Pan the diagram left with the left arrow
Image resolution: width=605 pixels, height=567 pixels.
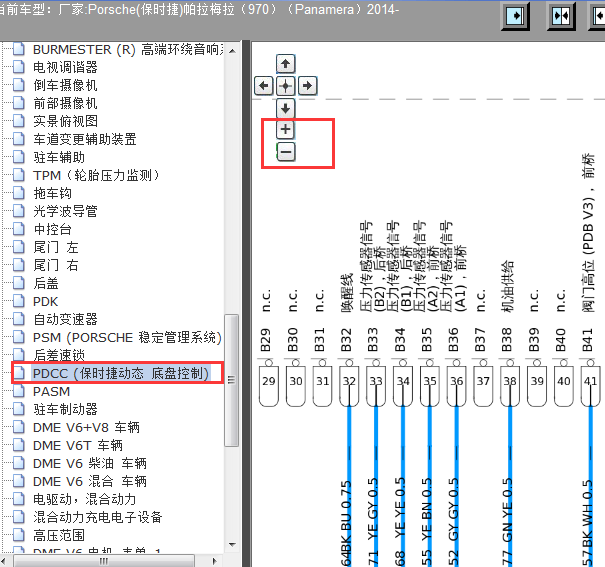coord(264,86)
